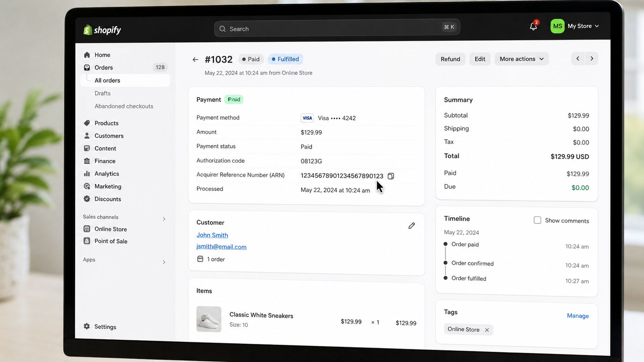
Task: Open John Smith customer link
Action: pyautogui.click(x=212, y=235)
